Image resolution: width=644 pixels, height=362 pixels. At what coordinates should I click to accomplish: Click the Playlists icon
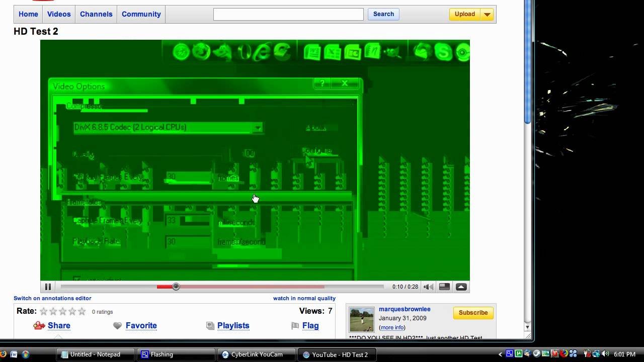[x=210, y=326]
